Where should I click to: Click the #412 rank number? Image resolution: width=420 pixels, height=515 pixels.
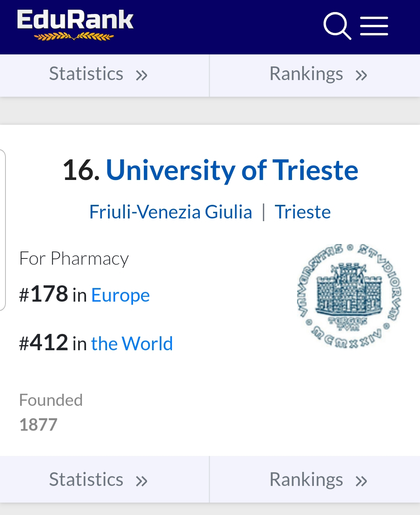point(44,342)
